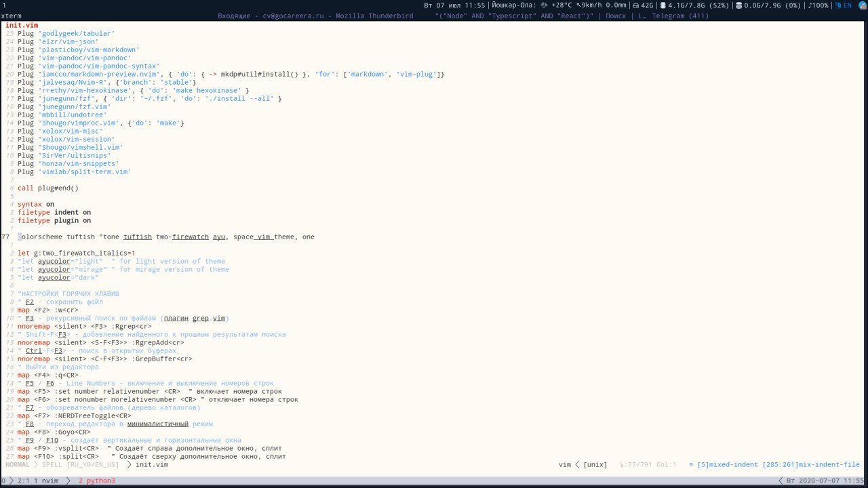Image resolution: width=868 pixels, height=488 pixels.
Task: Click Plug 'SirVer/ultisnips' line
Action: tap(64, 155)
